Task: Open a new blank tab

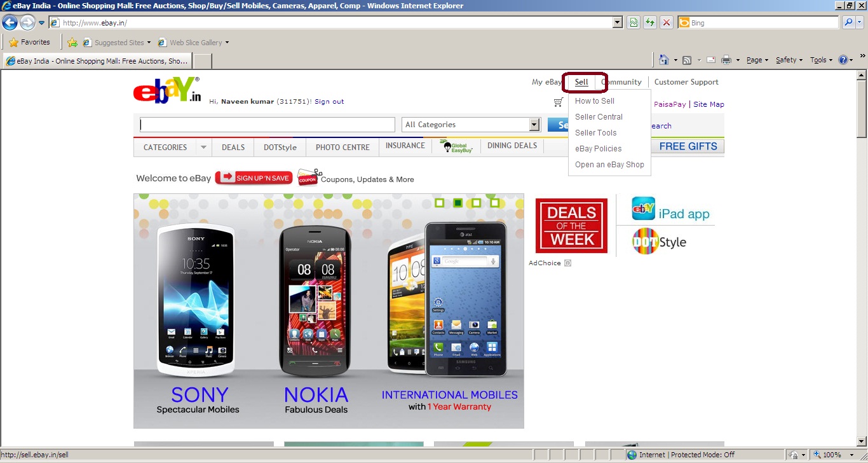Action: pos(202,61)
